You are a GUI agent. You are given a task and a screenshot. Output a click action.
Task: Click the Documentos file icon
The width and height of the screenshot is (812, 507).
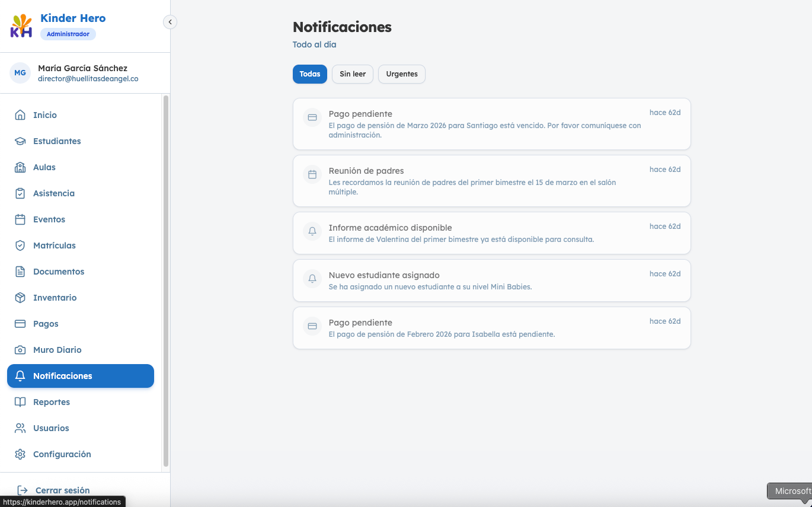20,272
